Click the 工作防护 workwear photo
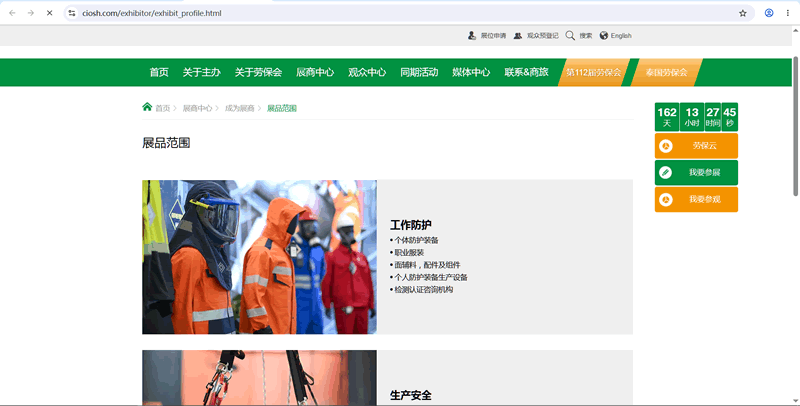Screen dimensions: 800x406 259,257
